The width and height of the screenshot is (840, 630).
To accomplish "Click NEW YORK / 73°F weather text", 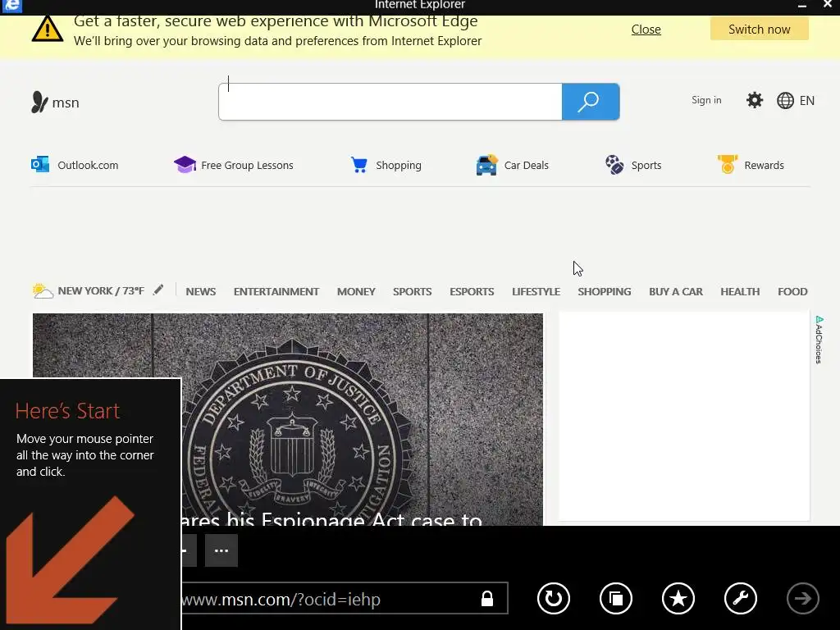I will pos(101,291).
